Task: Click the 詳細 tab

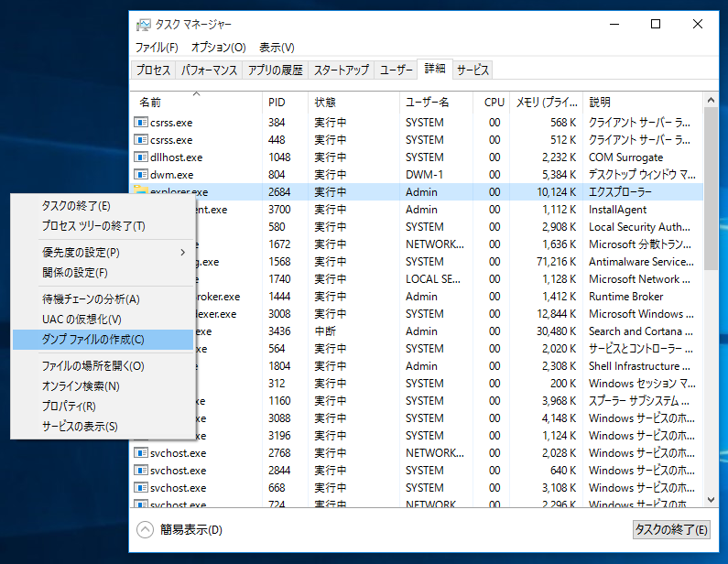Action: pyautogui.click(x=435, y=69)
